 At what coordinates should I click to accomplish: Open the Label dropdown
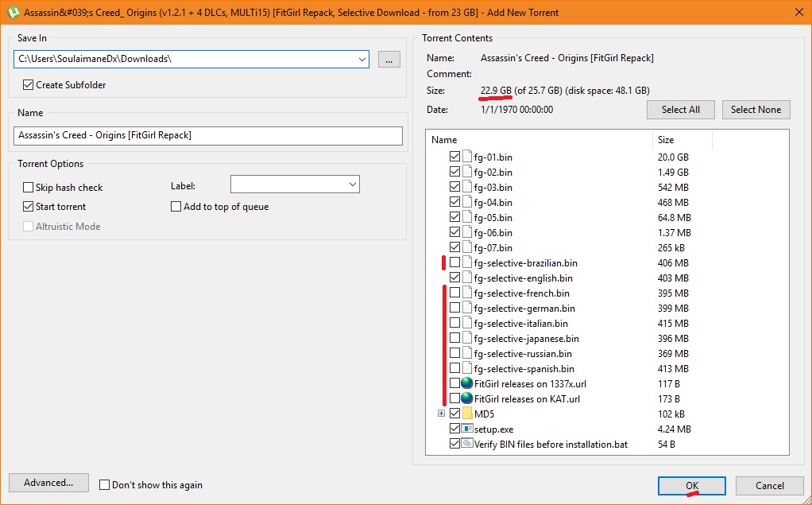(353, 184)
